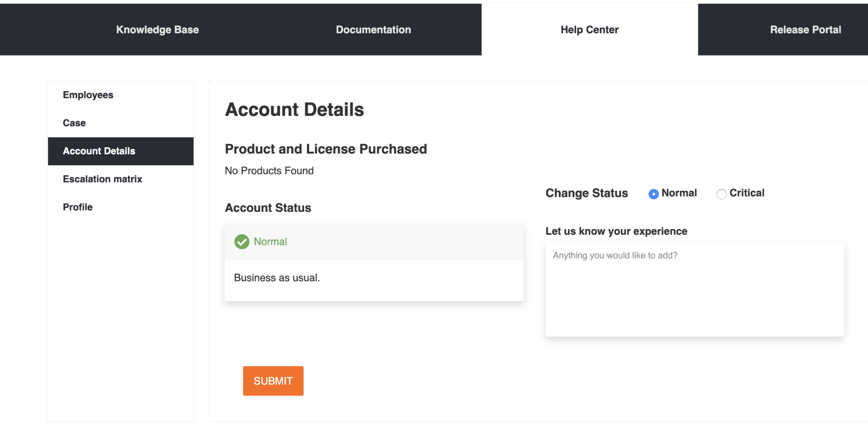Click the Product and License Purchased heading

326,149
